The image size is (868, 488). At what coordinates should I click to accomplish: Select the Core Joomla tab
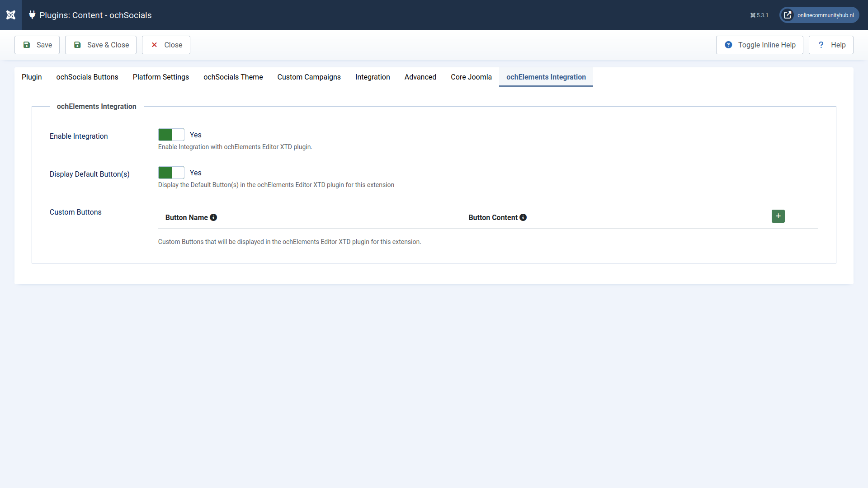tap(471, 77)
